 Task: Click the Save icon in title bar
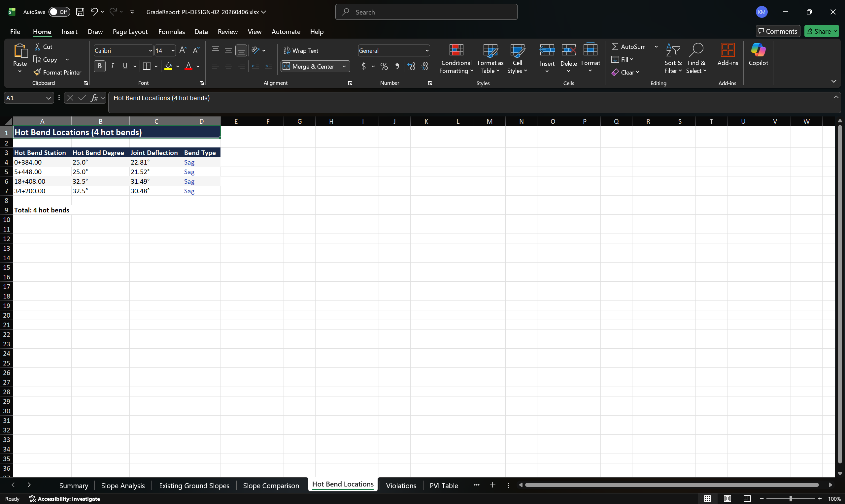tap(80, 12)
